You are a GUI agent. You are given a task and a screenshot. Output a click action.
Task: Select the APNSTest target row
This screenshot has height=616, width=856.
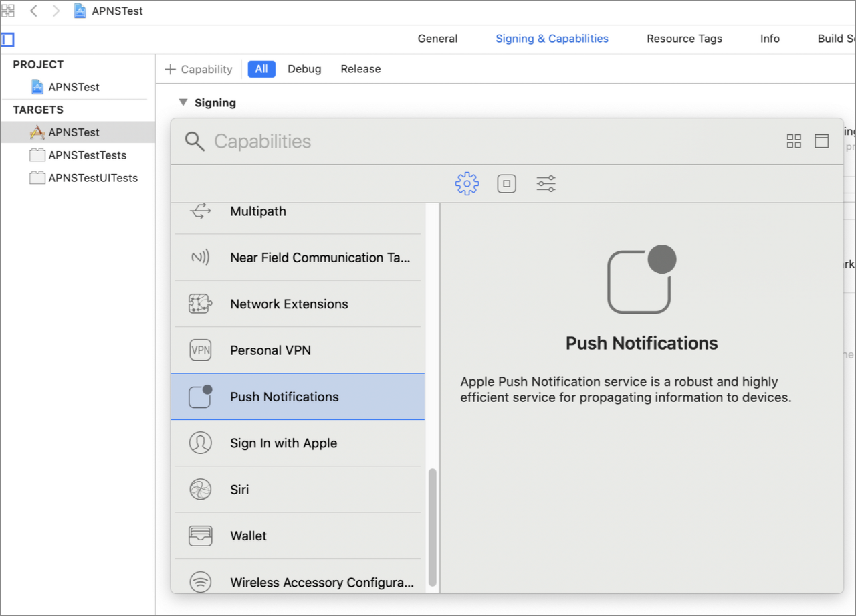[78, 132]
